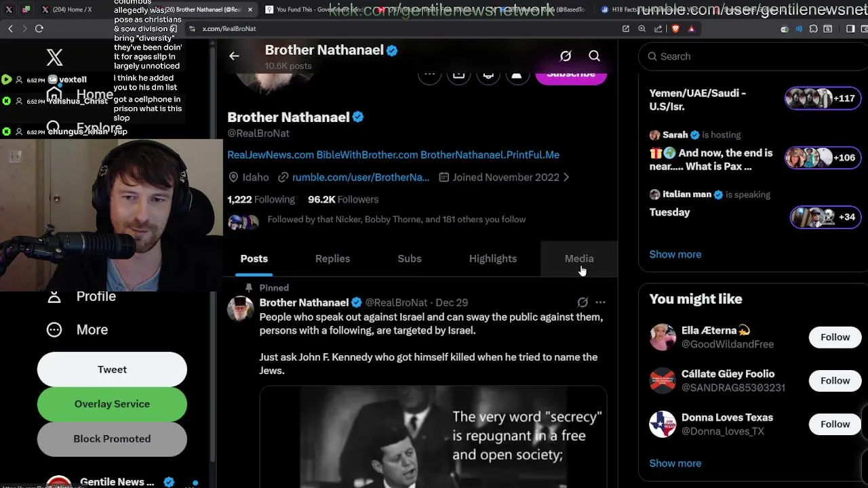Click the X logo in sidebar
Viewport: 868px width, 488px height.
pyautogui.click(x=54, y=57)
